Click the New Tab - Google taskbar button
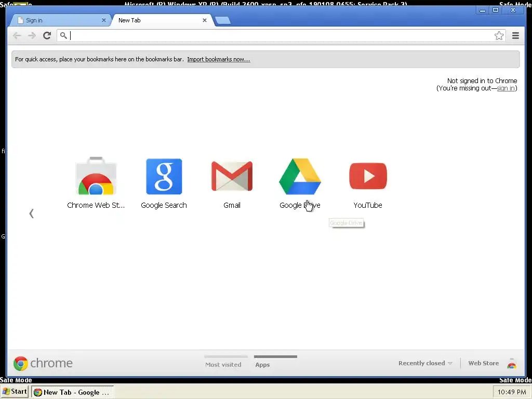This screenshot has width=532, height=399. 72,392
